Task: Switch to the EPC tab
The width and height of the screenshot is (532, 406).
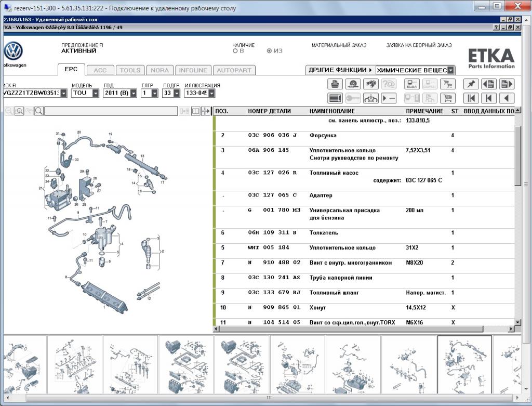Action: tap(71, 69)
